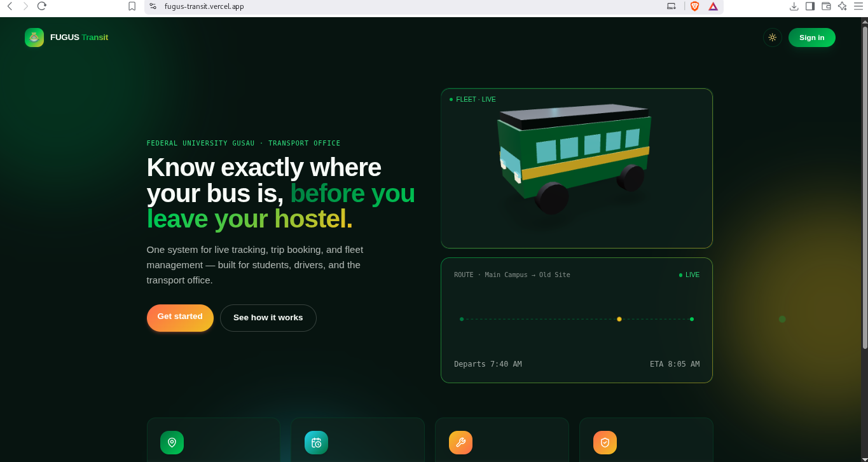Click the orange Get started button
The height and width of the screenshot is (462, 868).
pyautogui.click(x=180, y=317)
